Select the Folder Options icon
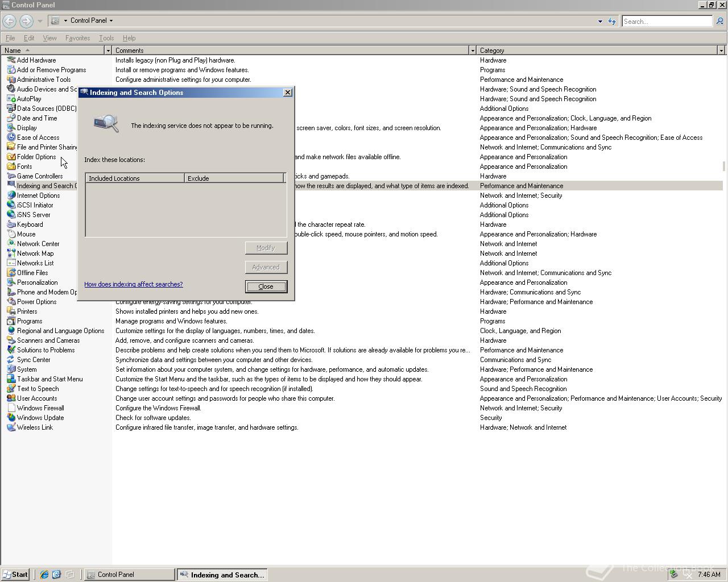 pos(11,157)
